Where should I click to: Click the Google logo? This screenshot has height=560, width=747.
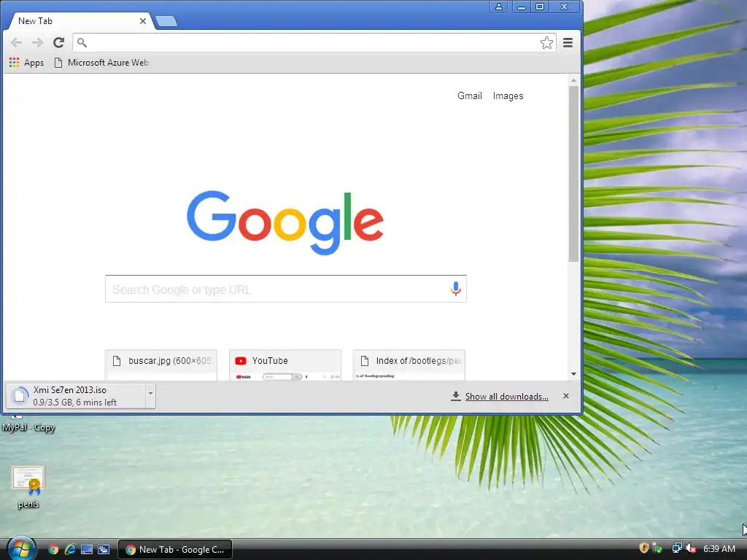click(x=285, y=222)
